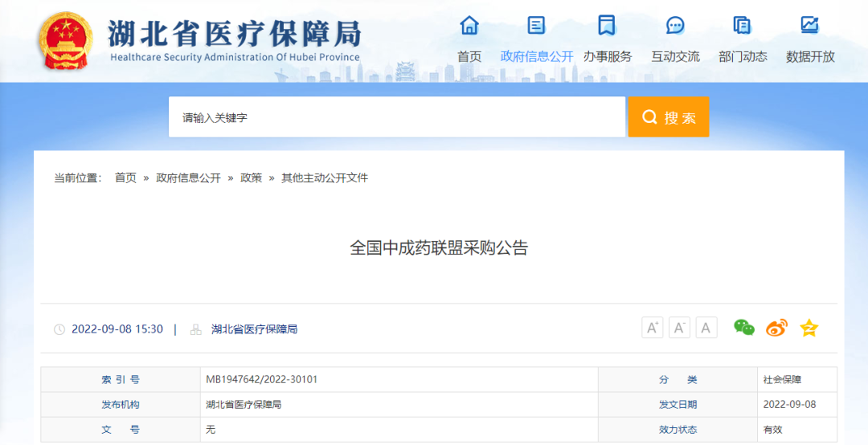Share the article on Weibo icon
Image resolution: width=868 pixels, height=445 pixels.
776,328
